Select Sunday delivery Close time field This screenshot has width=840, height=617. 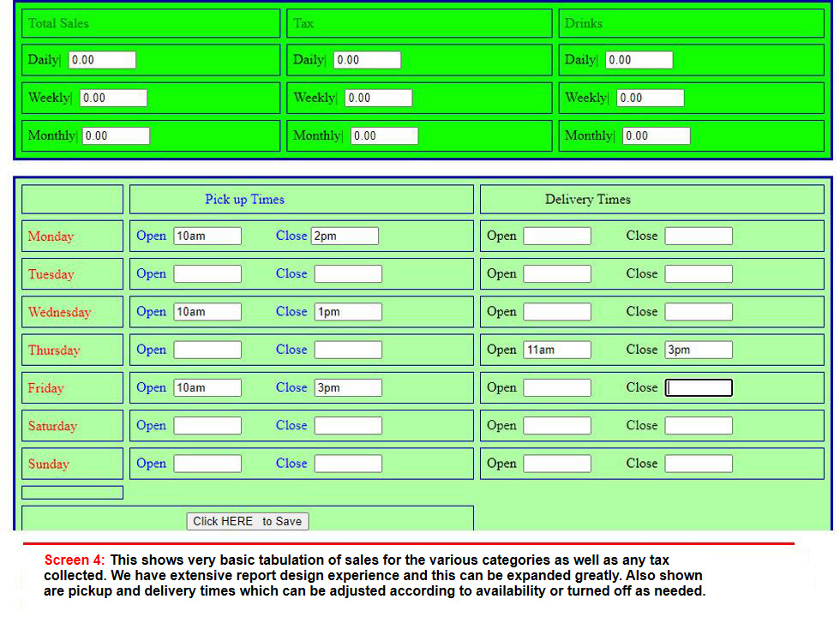click(699, 464)
